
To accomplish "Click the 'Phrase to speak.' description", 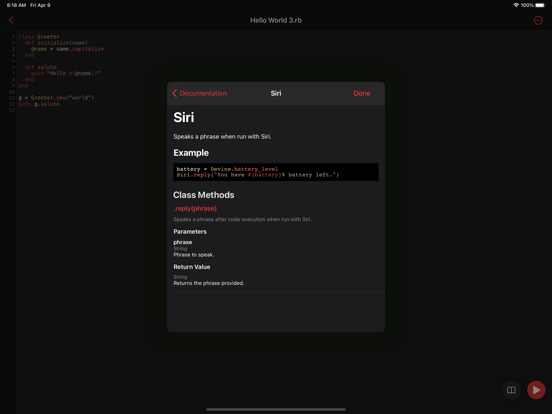I will (x=194, y=255).
